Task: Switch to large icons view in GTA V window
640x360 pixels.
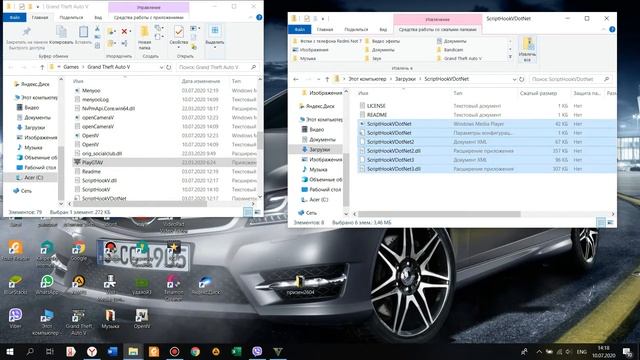Action: 258,212
